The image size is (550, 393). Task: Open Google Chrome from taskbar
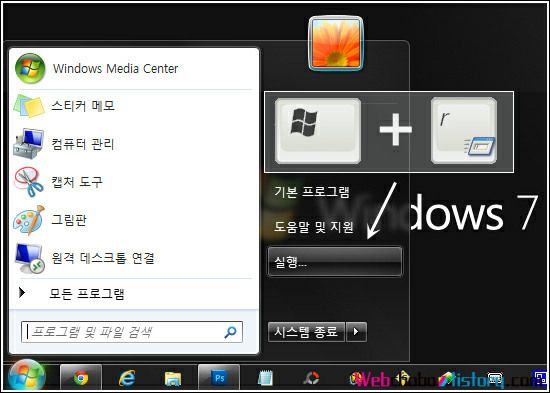81,378
